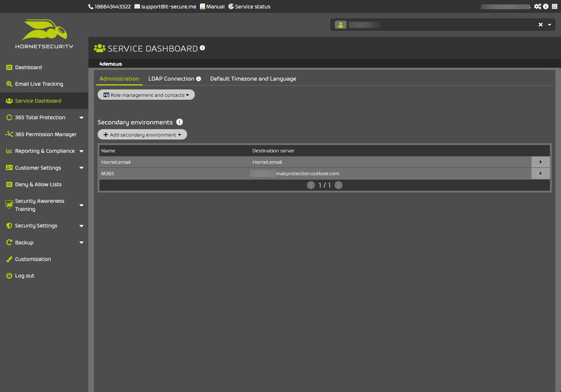Screen dimensions: 561x392
Task: Click info icon beside Secondary environments
Action: [179, 122]
